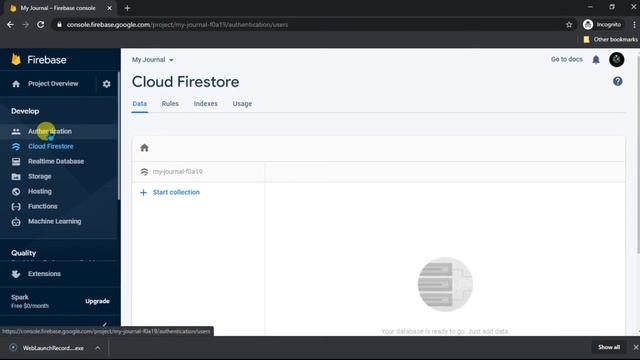Open the Incognito profile indicator
This screenshot has height=360, width=640.
(602, 25)
